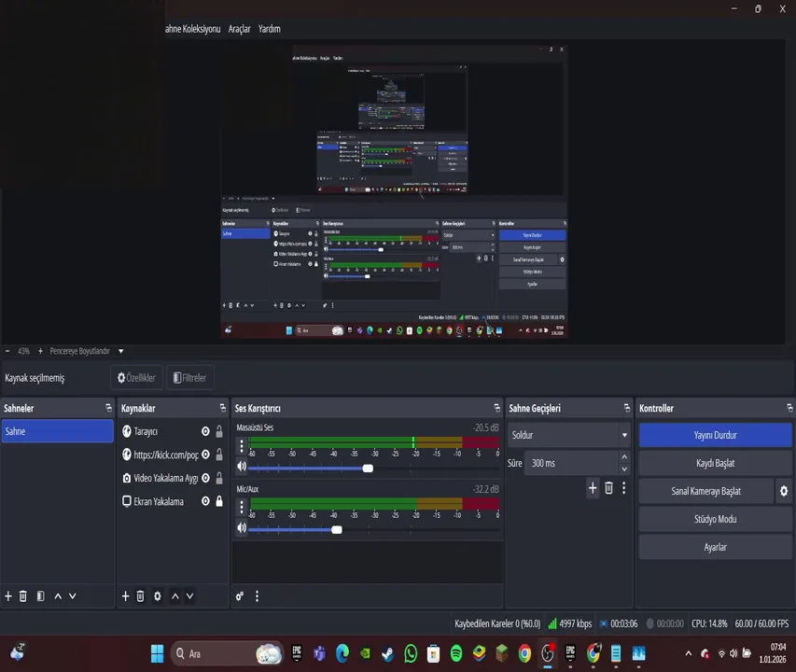Open Özellikler (properties) gear button
Screen dimensions: 796x672
pyautogui.click(x=136, y=378)
